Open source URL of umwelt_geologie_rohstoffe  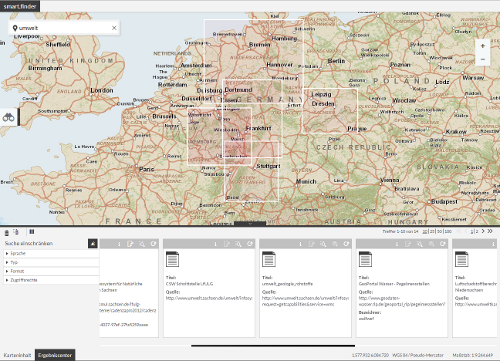(x=305, y=301)
